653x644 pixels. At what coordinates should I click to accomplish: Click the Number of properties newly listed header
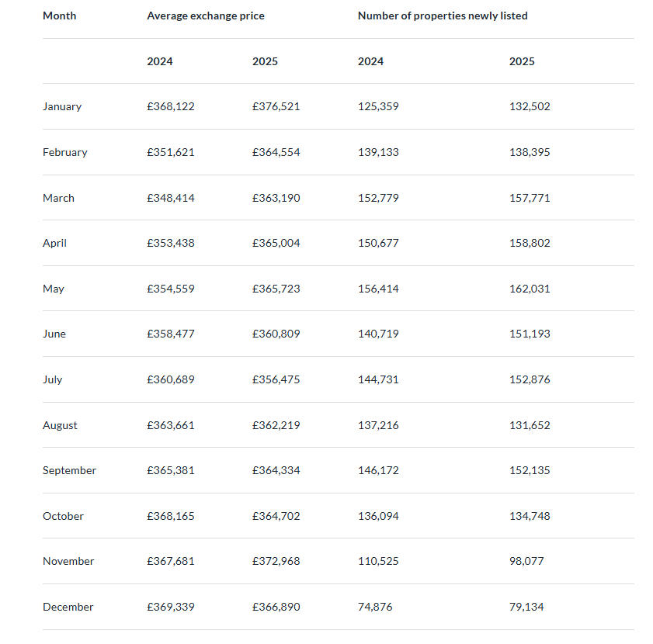click(x=442, y=16)
